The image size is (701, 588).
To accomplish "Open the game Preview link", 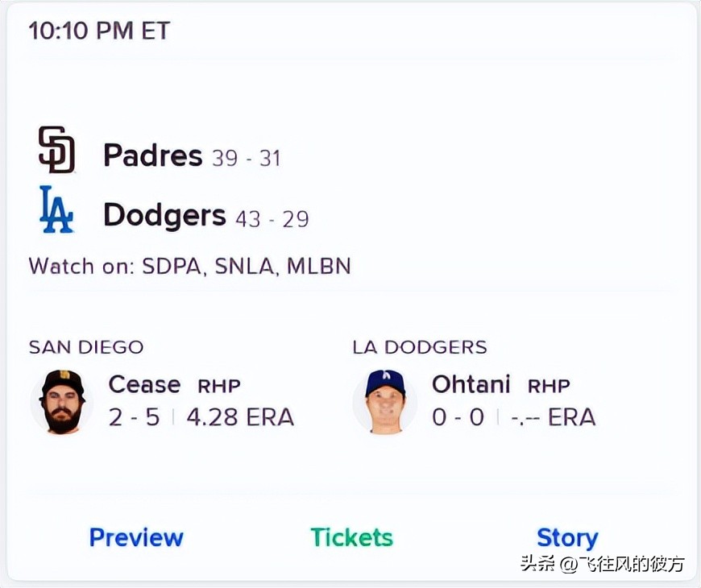I will pyautogui.click(x=136, y=537).
